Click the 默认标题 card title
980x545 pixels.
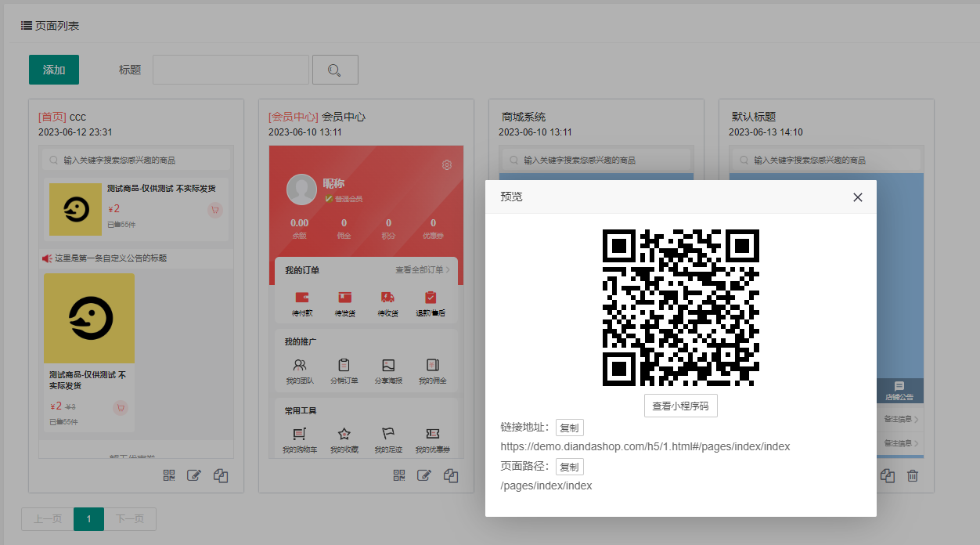[x=754, y=117]
